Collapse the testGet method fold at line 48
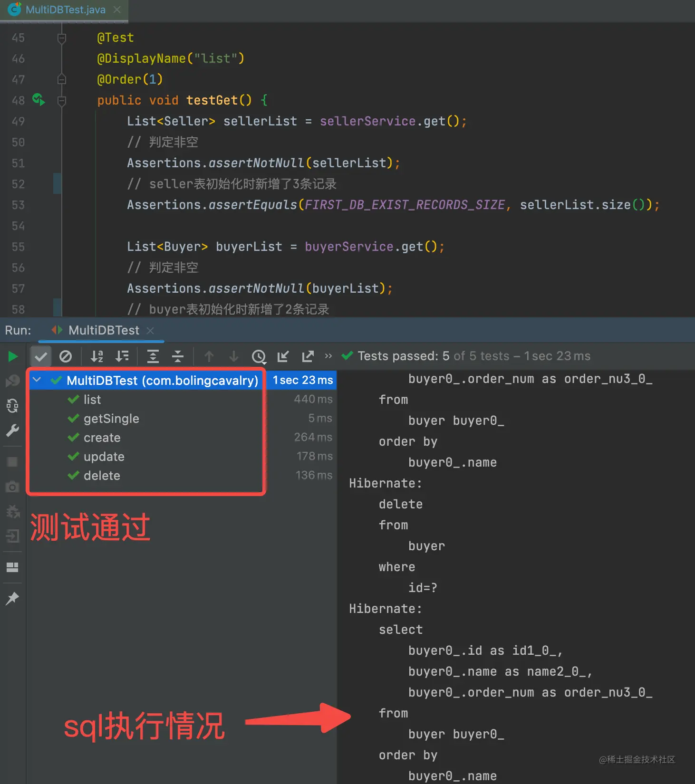This screenshot has height=784, width=695. pos(61,100)
